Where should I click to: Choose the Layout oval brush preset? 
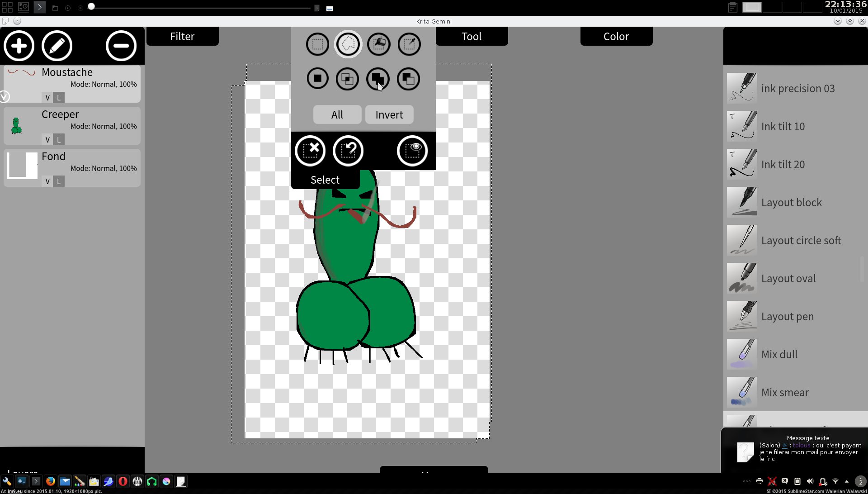788,279
